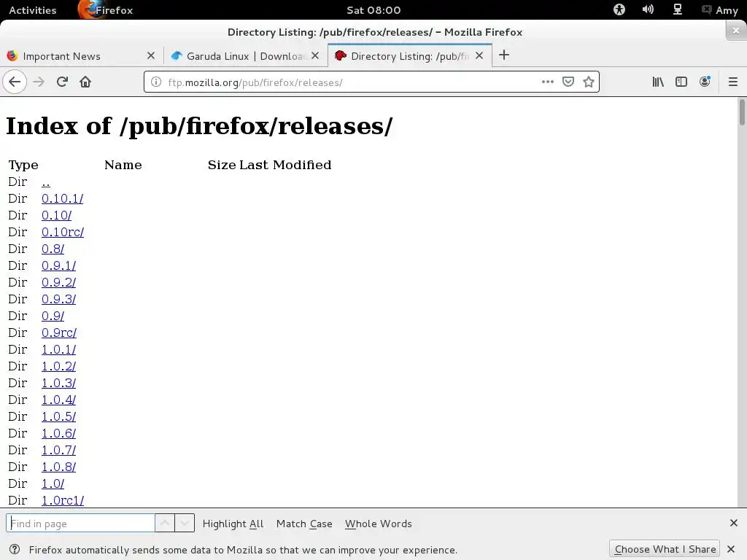
Task: Close the Directory Listing tab
Action: coord(479,55)
